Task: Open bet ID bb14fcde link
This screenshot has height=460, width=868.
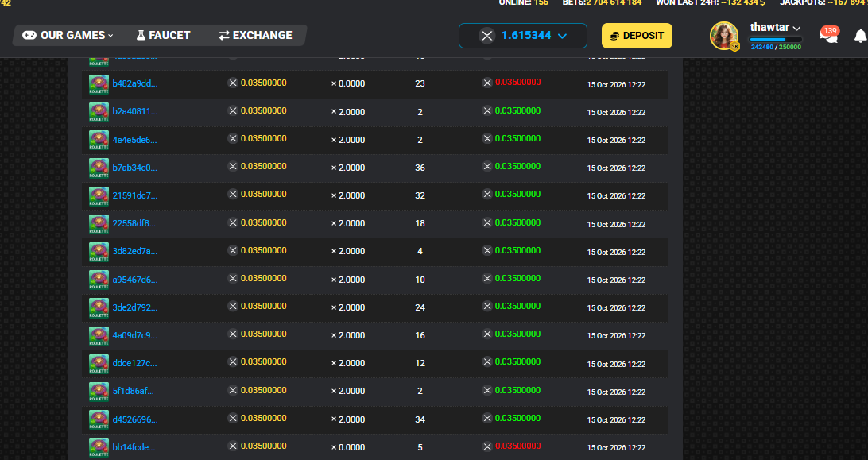Action: tap(134, 447)
